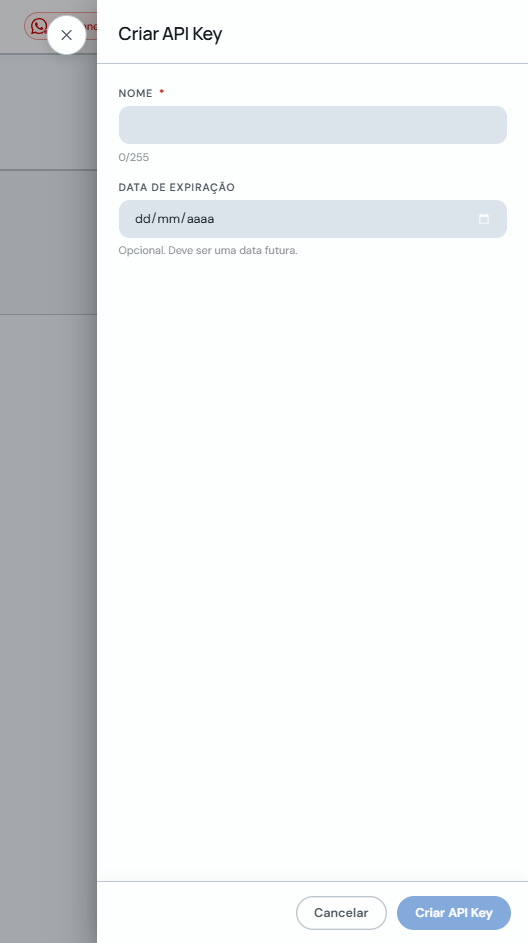Close the Criar API Key side panel
Image resolution: width=528 pixels, height=943 pixels.
click(66, 35)
